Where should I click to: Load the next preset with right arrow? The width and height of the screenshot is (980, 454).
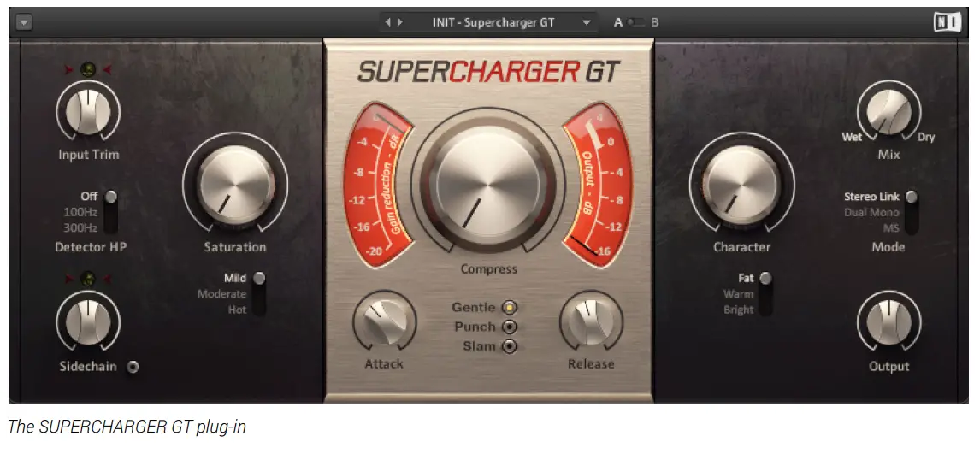pyautogui.click(x=400, y=22)
